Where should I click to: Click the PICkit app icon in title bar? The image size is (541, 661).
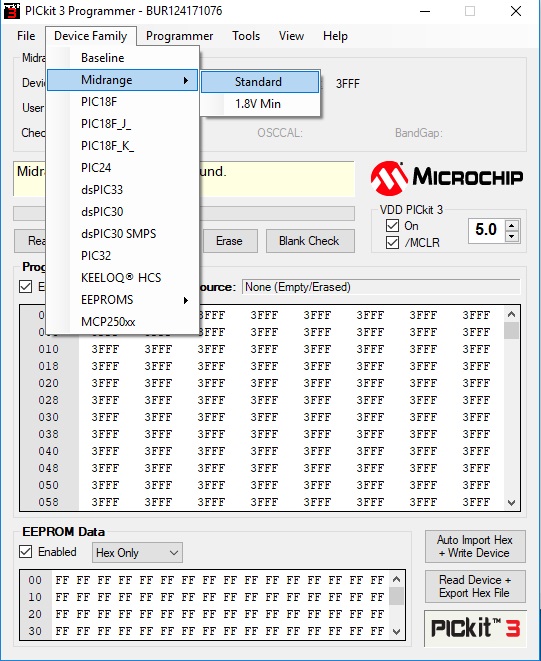tap(11, 11)
